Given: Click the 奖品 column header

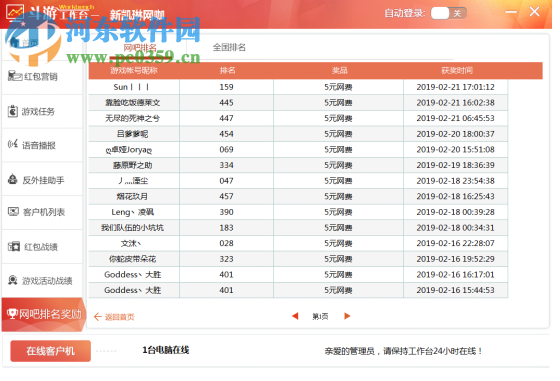Looking at the screenshot, I should point(339,70).
